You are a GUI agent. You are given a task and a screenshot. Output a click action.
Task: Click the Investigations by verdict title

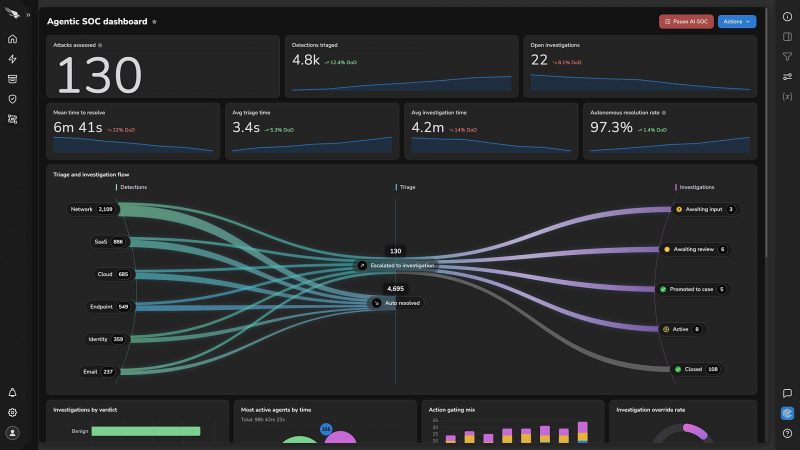(x=85, y=410)
